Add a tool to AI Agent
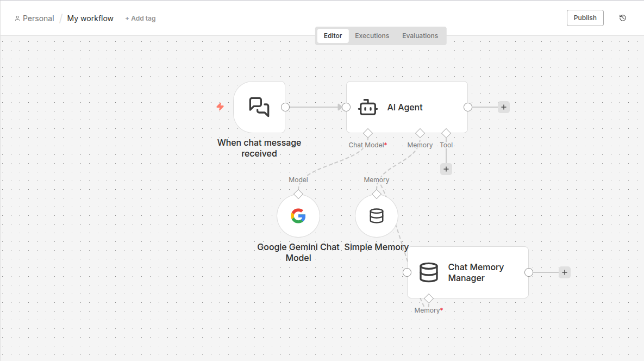Image resolution: width=644 pixels, height=361 pixels. (446, 169)
